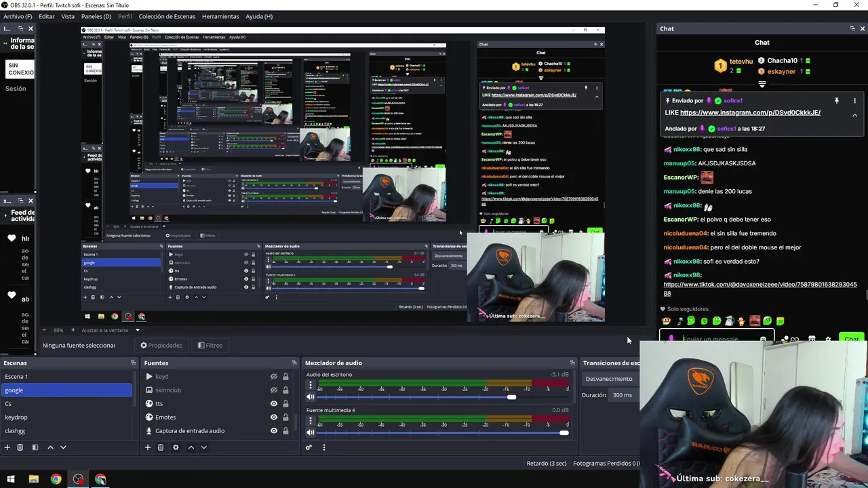Select the google scene

tap(66, 390)
